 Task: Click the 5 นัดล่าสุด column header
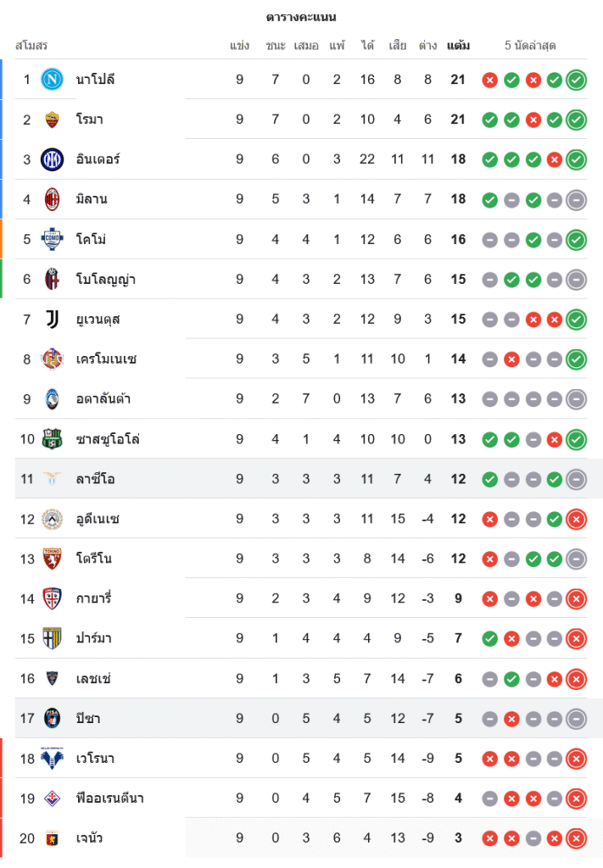tap(530, 45)
